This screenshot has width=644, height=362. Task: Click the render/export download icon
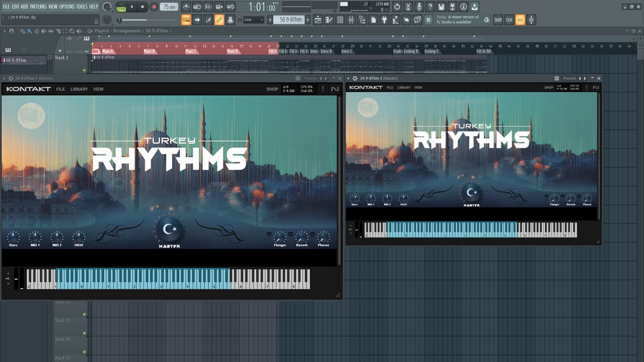tap(474, 7)
